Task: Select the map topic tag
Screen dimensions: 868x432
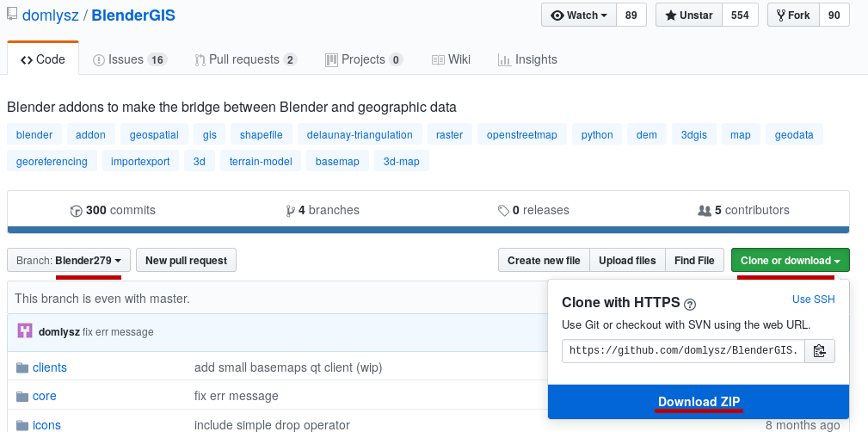Action: pos(741,134)
